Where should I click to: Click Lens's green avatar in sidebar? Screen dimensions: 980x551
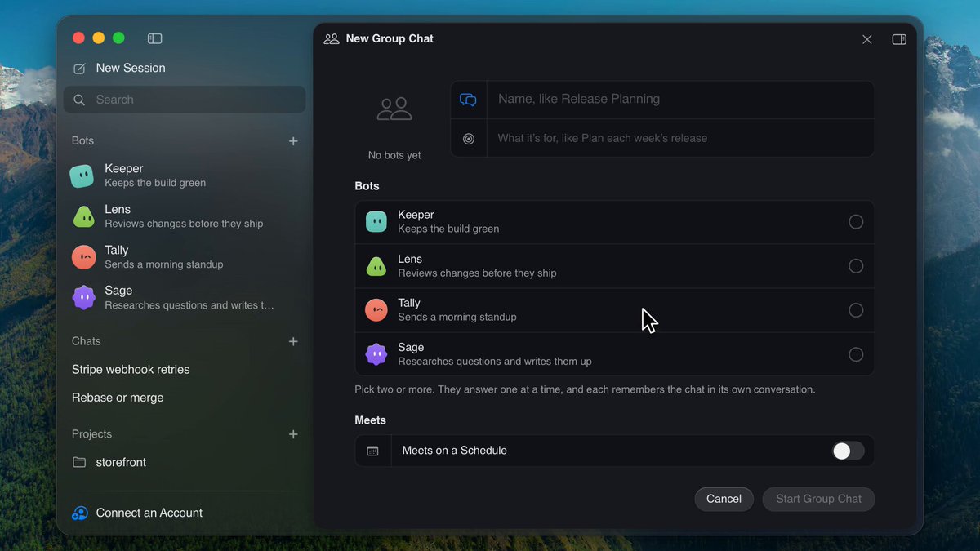83,216
